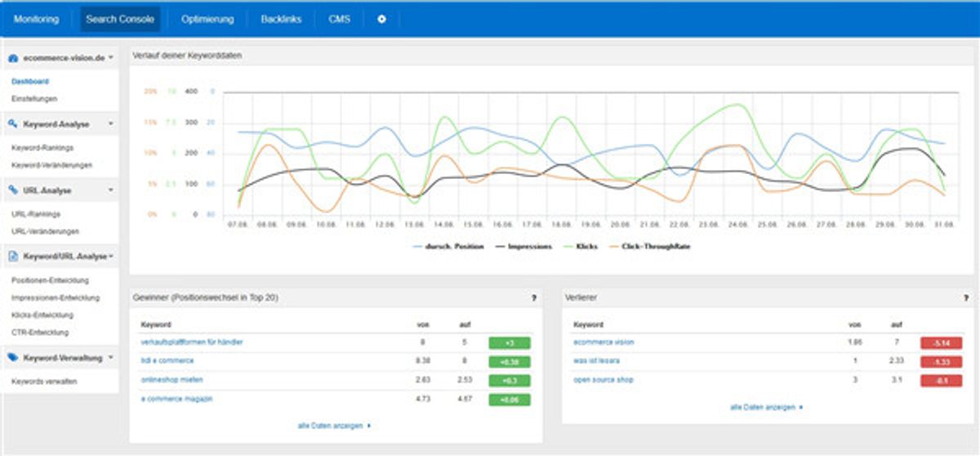980x456 pixels.
Task: Open keyword 'onlineshop mieten'
Action: pos(171,380)
